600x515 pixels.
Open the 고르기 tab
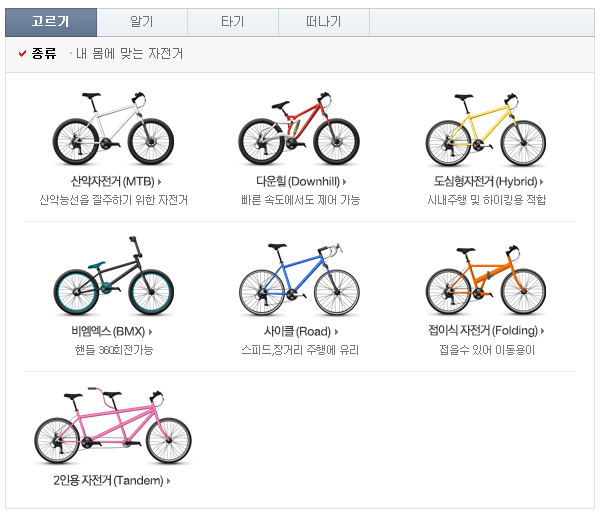(x=51, y=22)
